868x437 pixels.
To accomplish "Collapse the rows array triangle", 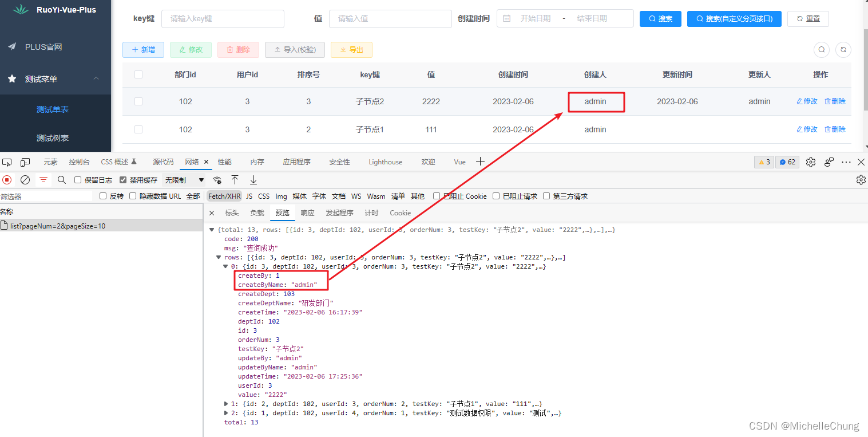I will 219,257.
